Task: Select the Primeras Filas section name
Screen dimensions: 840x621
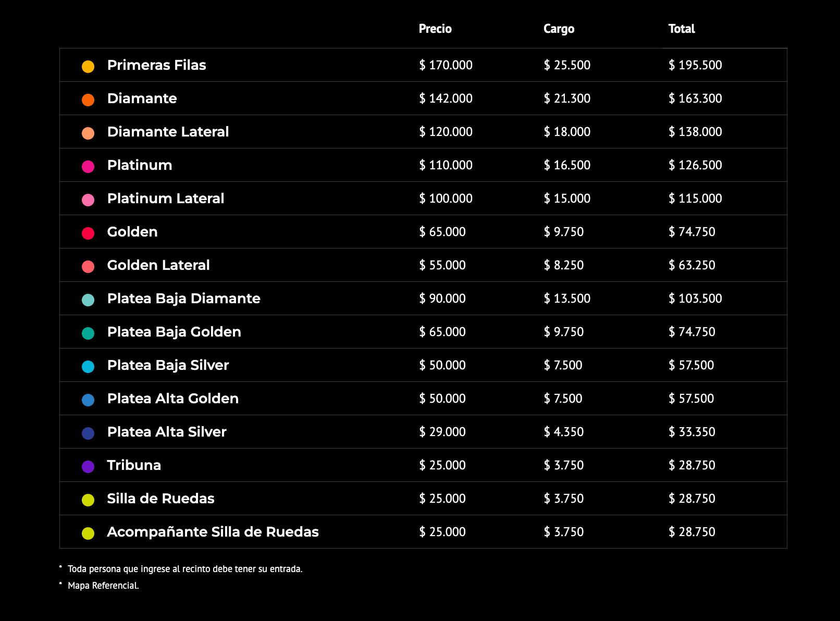Action: pyautogui.click(x=156, y=65)
